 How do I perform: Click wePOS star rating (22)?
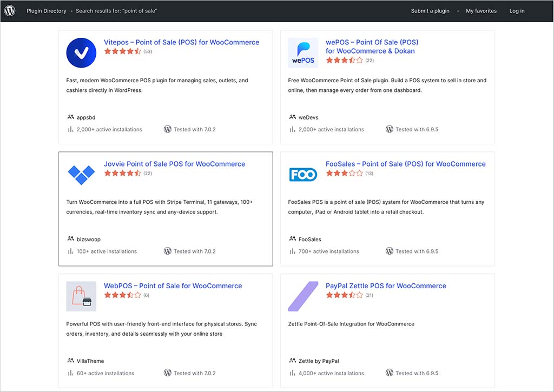(x=350, y=61)
